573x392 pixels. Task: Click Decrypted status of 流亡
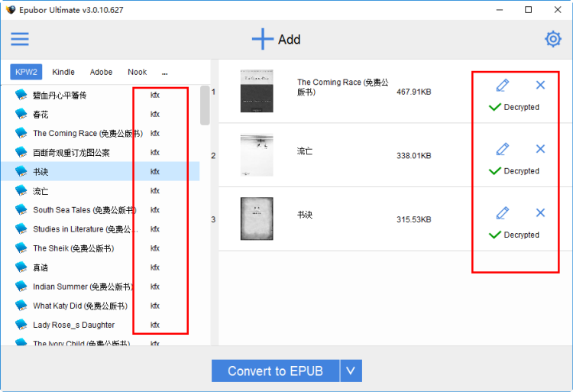tap(514, 171)
